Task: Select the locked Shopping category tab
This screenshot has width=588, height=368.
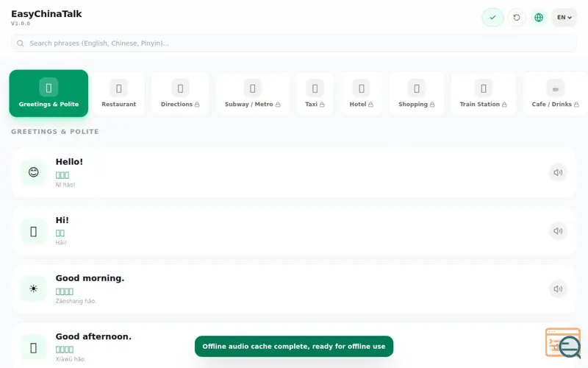Action: 416,93
